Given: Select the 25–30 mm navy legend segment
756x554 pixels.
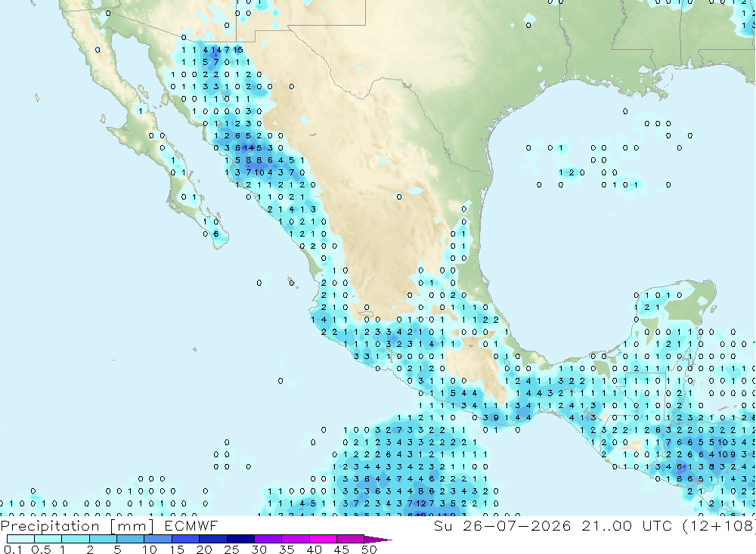Looking at the screenshot, I should point(240,539).
